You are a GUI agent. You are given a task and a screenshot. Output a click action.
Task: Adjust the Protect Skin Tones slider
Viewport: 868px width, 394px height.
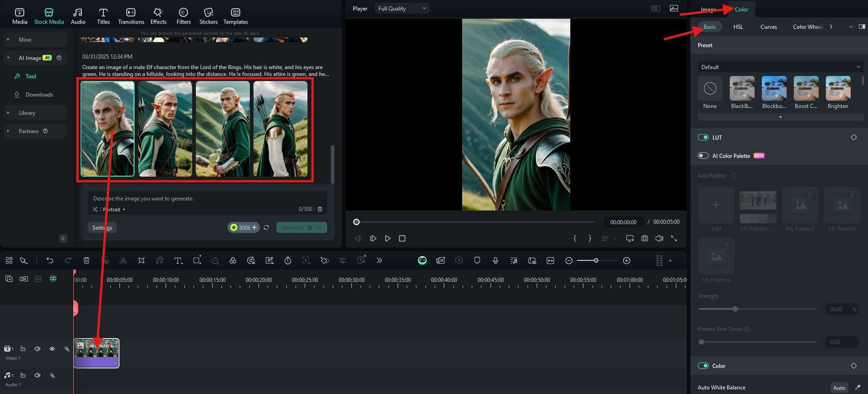click(x=701, y=342)
